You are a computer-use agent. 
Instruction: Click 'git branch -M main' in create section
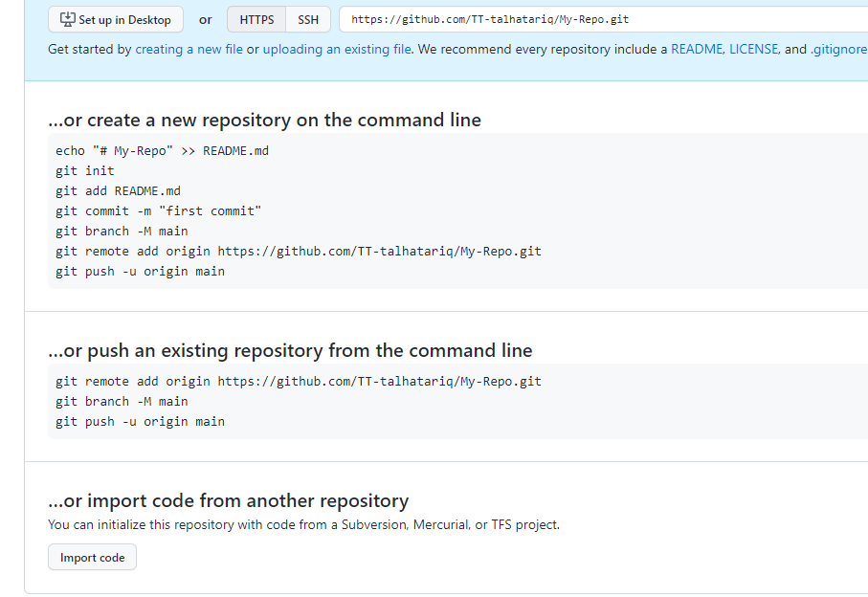pos(122,232)
